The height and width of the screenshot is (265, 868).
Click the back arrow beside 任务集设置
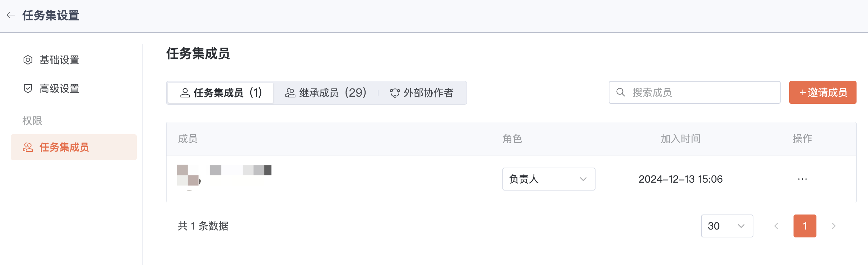[x=11, y=15]
